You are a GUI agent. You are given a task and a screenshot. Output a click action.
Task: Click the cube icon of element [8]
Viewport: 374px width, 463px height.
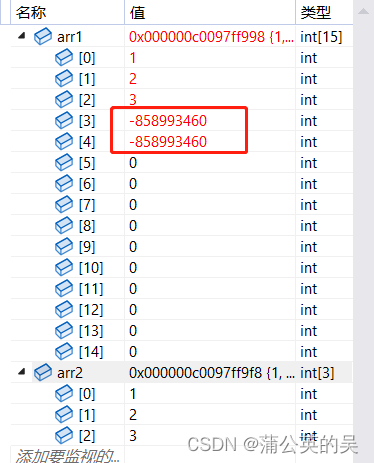click(64, 225)
